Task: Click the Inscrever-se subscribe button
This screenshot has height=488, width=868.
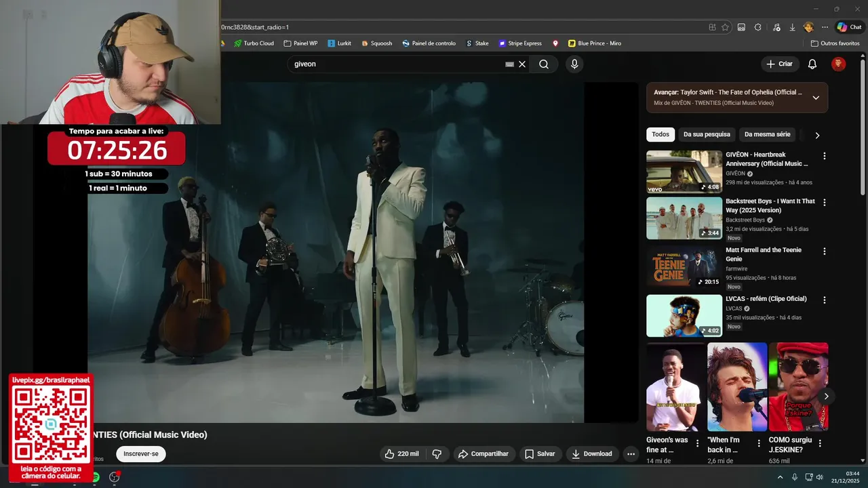Action: tap(141, 454)
